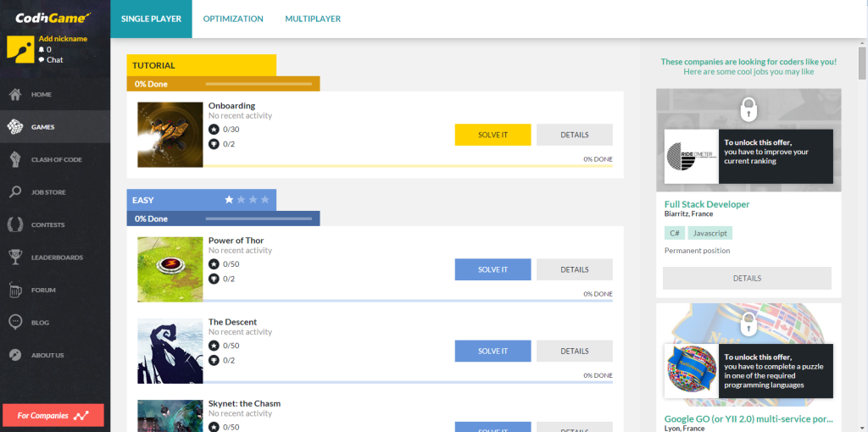Click the Clash of Code fist icon
Image resolution: width=868 pixels, height=432 pixels.
[x=15, y=159]
